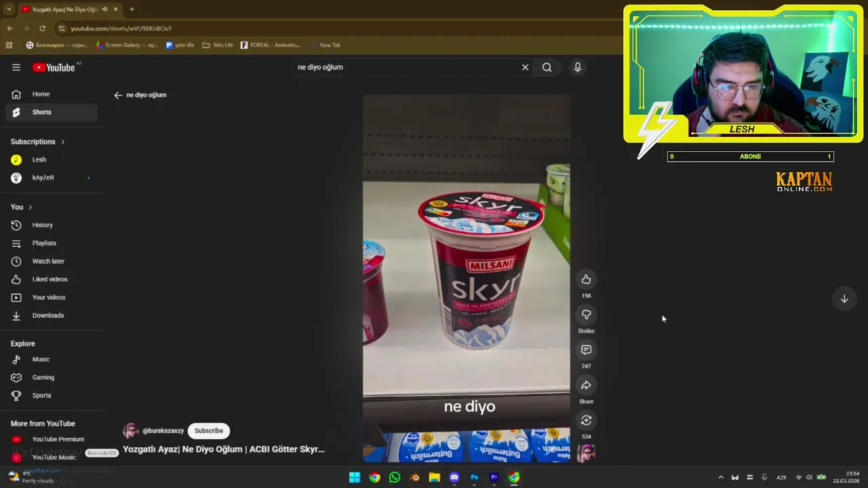This screenshot has height=488, width=868.
Task: Open Music under Explore
Action: (52, 359)
